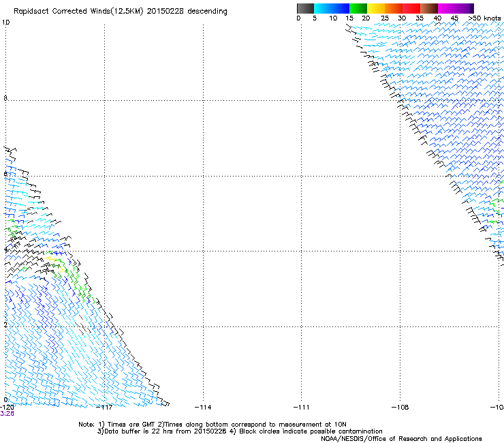Click the latitude '2' axis label
504x443 pixels.
pos(5,324)
